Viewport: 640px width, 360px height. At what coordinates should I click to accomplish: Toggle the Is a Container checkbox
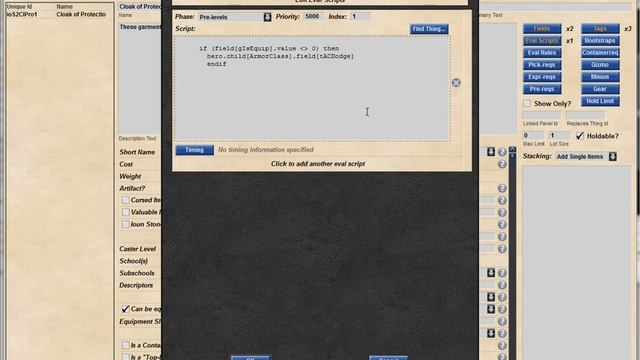[x=126, y=345]
